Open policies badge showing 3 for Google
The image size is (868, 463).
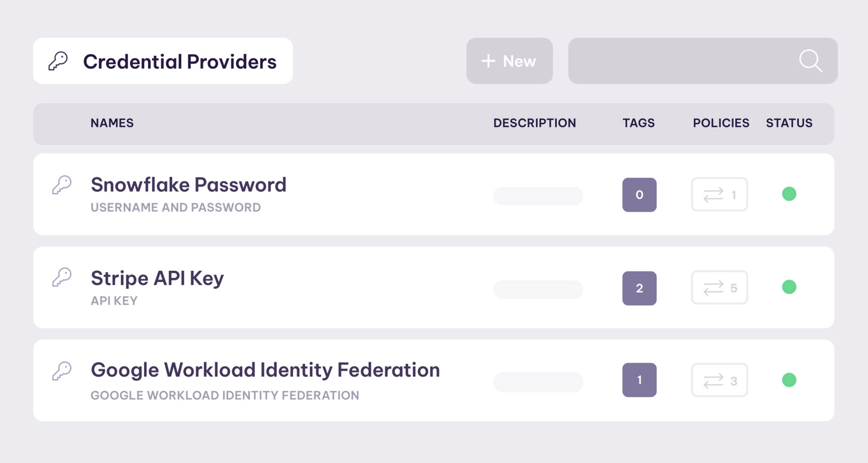[719, 380]
